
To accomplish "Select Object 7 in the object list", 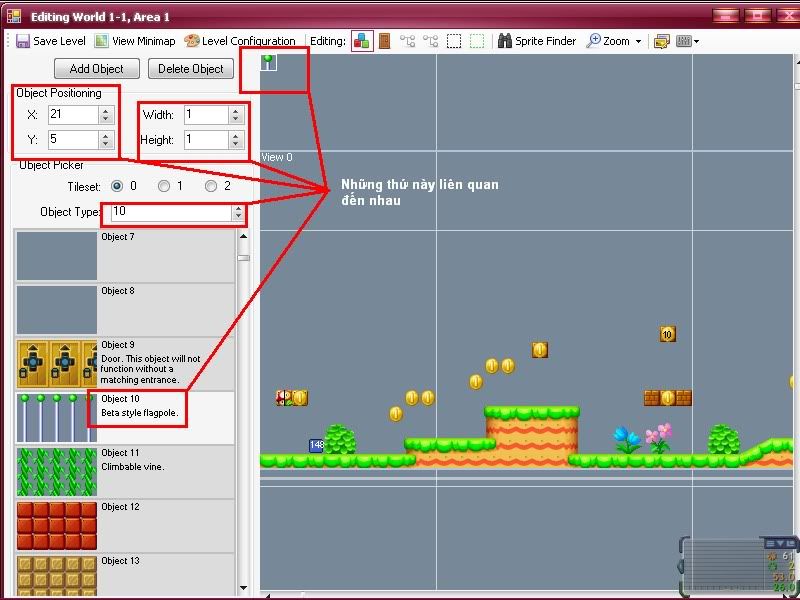I will coord(125,256).
